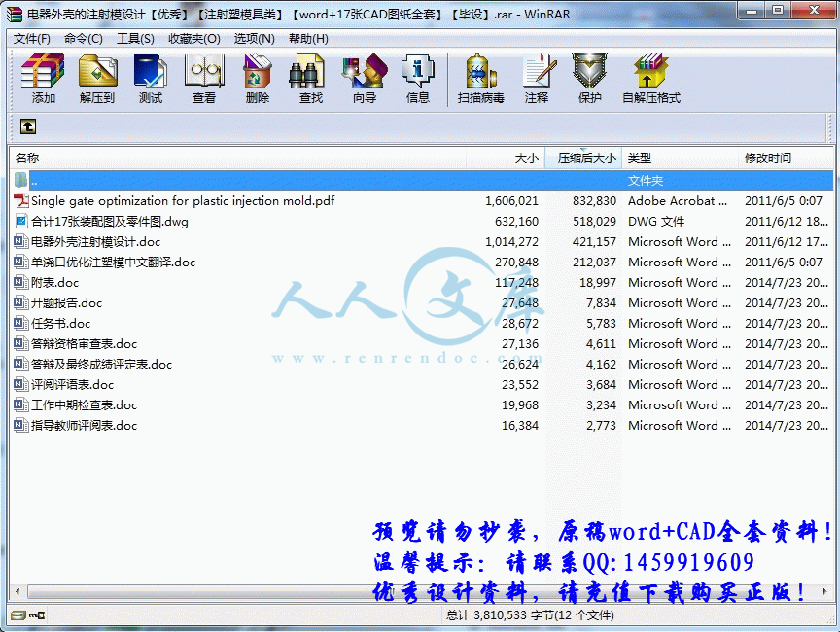This screenshot has width=840, height=632.
Task: Open the 命令(C) menu
Action: (83, 39)
